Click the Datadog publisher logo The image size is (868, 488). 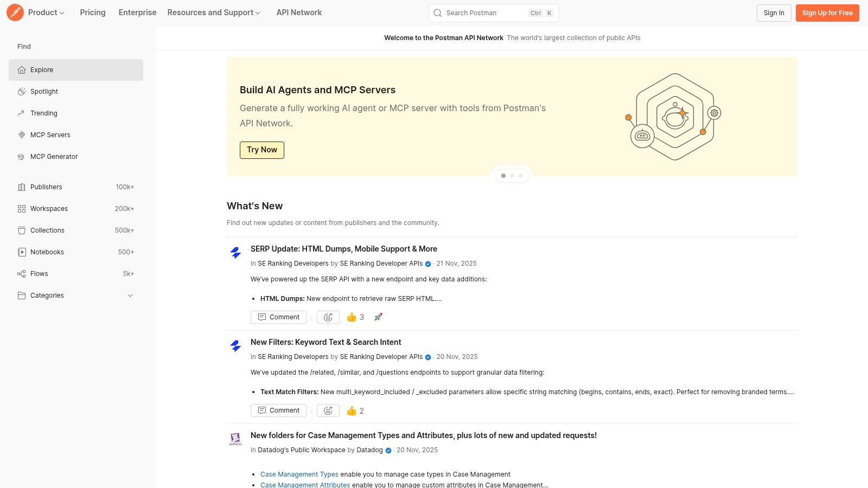(x=235, y=439)
